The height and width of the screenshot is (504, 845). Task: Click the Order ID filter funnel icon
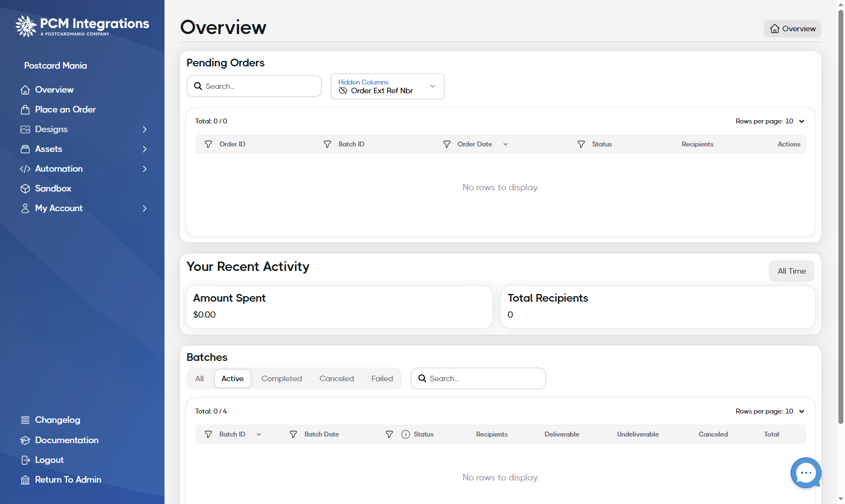tap(208, 144)
